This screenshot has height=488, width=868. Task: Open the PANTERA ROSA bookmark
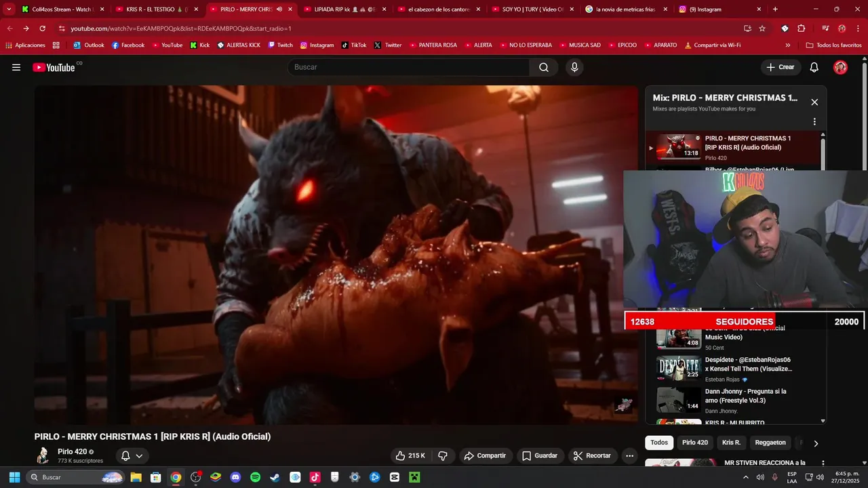pyautogui.click(x=432, y=45)
